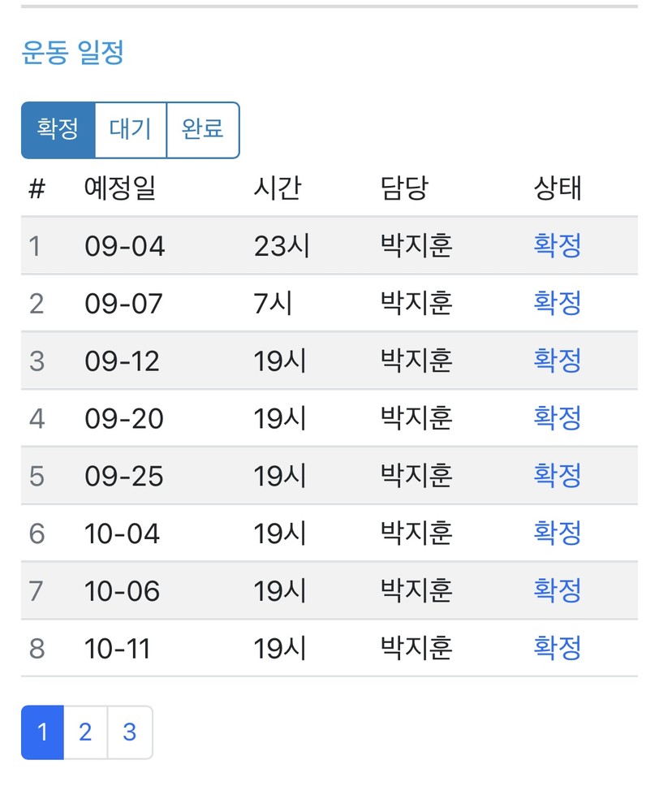Screen dimensions: 659x812
Task: Select the 10-11 date cell
Action: pyautogui.click(x=118, y=648)
